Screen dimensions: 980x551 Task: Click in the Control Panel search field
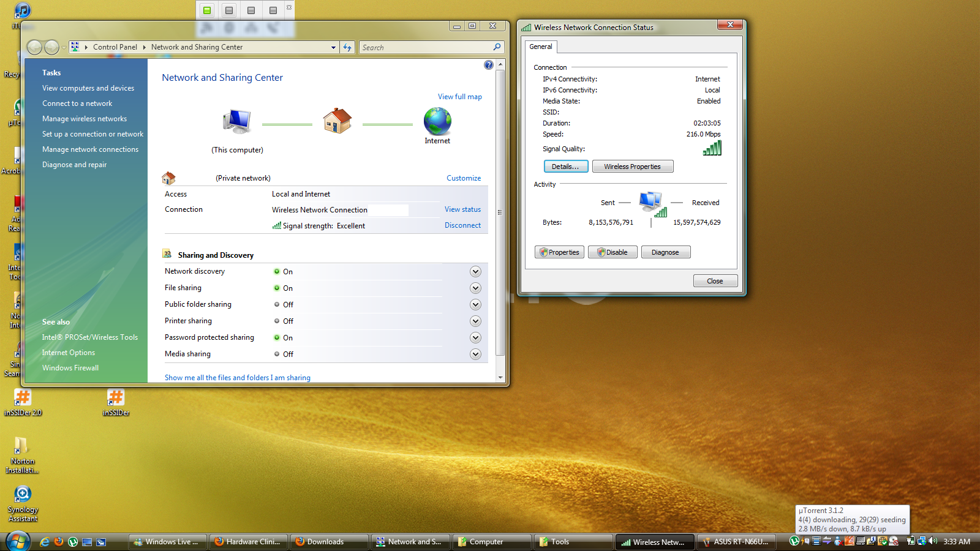[426, 47]
